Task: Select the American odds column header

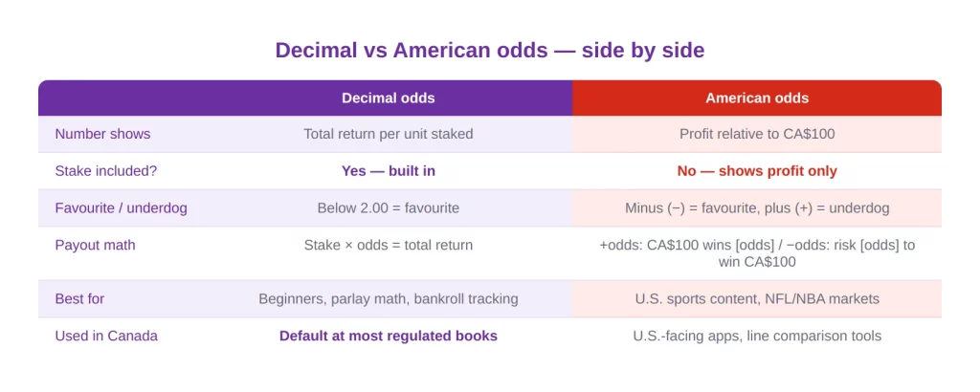Action: pos(756,98)
